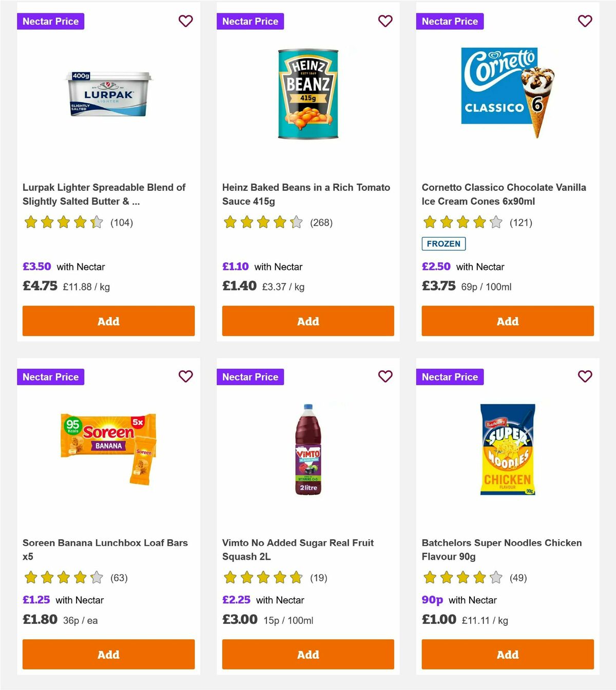Add Heinz Baked Beans to basket
The height and width of the screenshot is (690, 616).
pyautogui.click(x=307, y=321)
